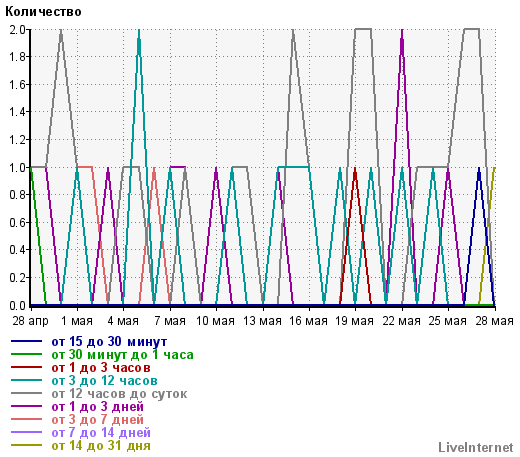Screen dimensions: 520x457
Task: Click the '13 мая' date axis label
Action: [262, 321]
